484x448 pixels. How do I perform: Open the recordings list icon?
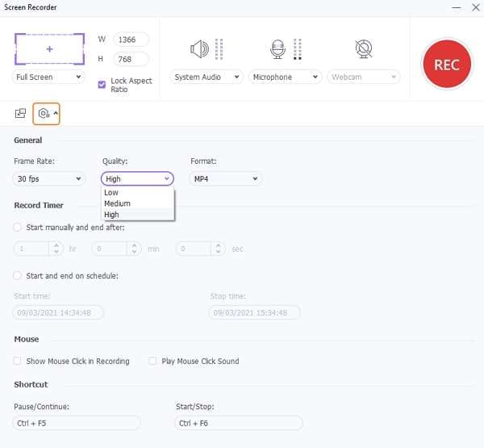[x=20, y=114]
